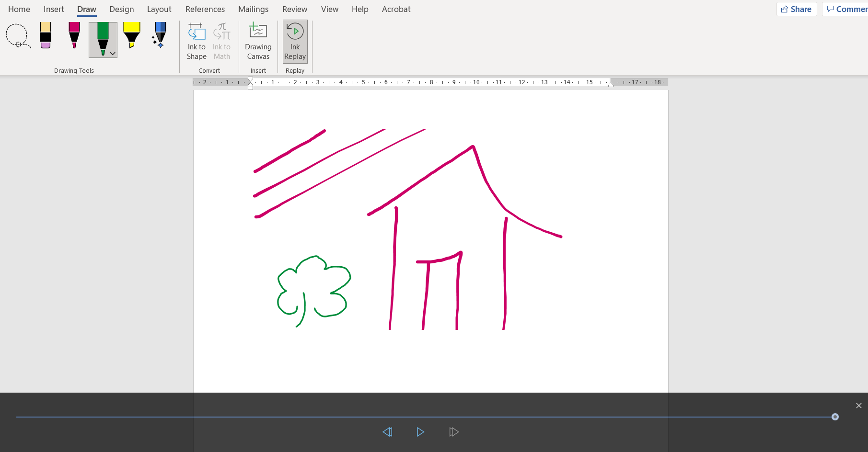
Task: Step back one stroke in replay
Action: [388, 431]
